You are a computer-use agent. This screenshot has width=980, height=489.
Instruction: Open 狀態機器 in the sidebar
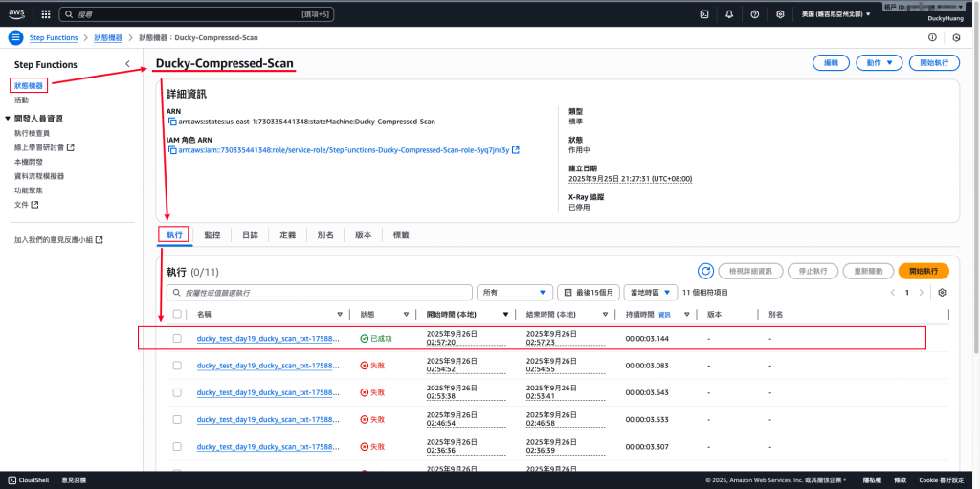click(x=29, y=85)
